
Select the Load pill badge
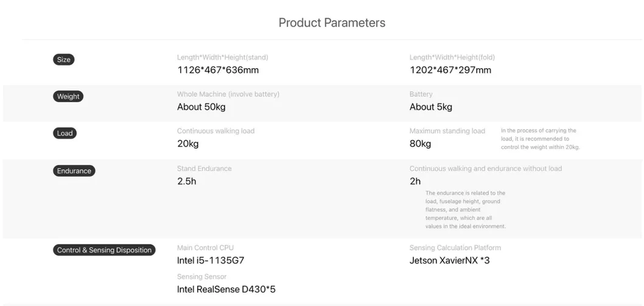coord(65,133)
